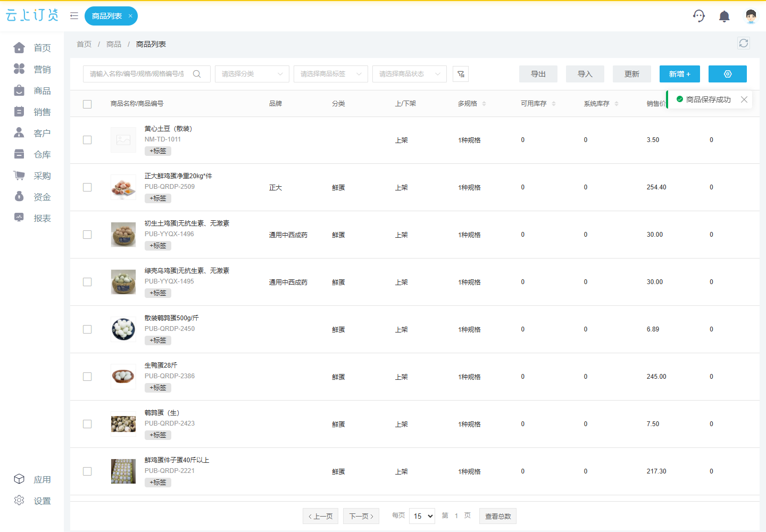Click the 新增 + button
Viewport: 766px width, 532px height.
click(680, 74)
